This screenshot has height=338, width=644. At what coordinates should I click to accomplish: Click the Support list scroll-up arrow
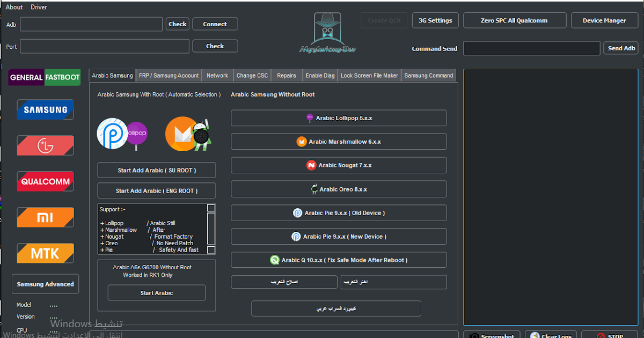point(211,208)
